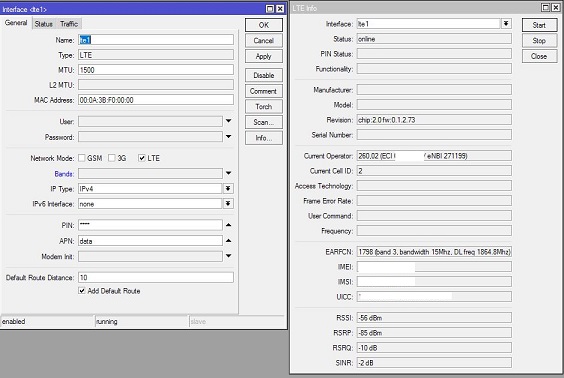Switch to the Status tab
Viewport: 564px width, 378px height.
coord(44,24)
